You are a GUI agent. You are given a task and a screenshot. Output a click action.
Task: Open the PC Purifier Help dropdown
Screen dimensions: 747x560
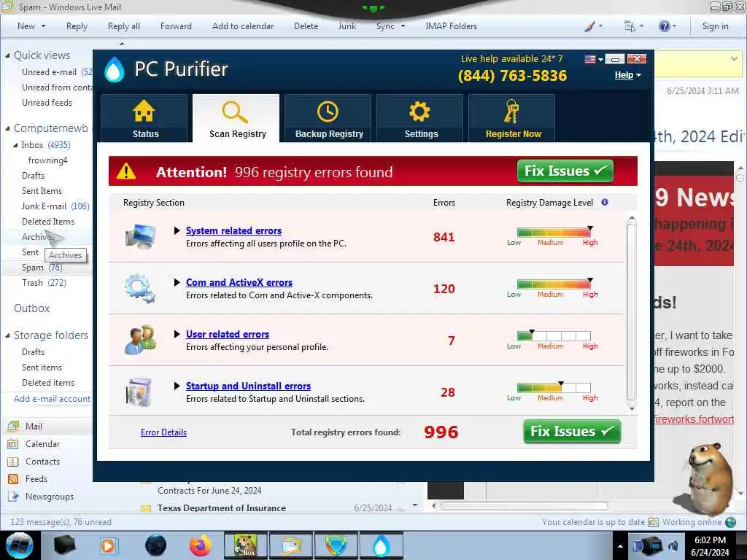pos(627,75)
